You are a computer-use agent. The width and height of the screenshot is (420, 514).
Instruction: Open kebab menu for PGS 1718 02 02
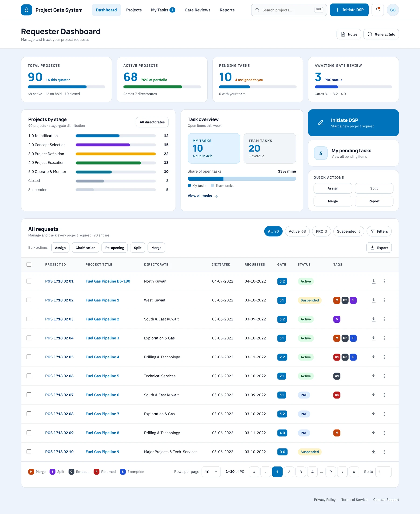point(384,300)
